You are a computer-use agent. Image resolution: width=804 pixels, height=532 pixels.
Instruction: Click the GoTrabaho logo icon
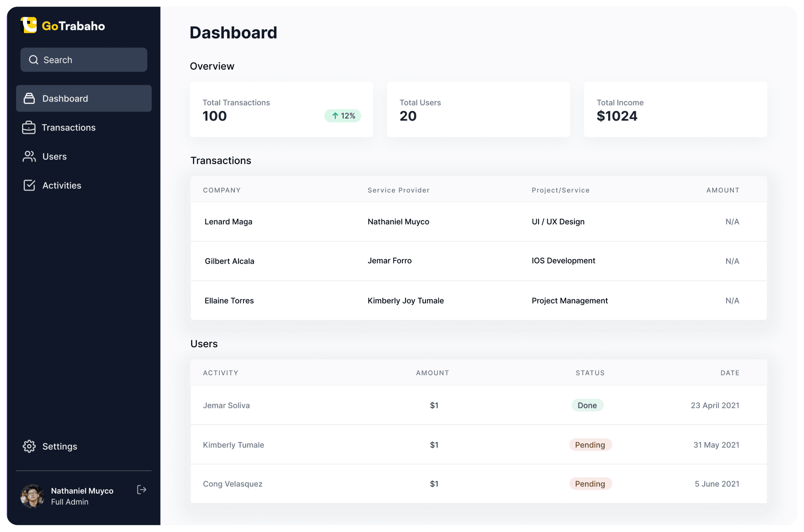click(x=29, y=25)
